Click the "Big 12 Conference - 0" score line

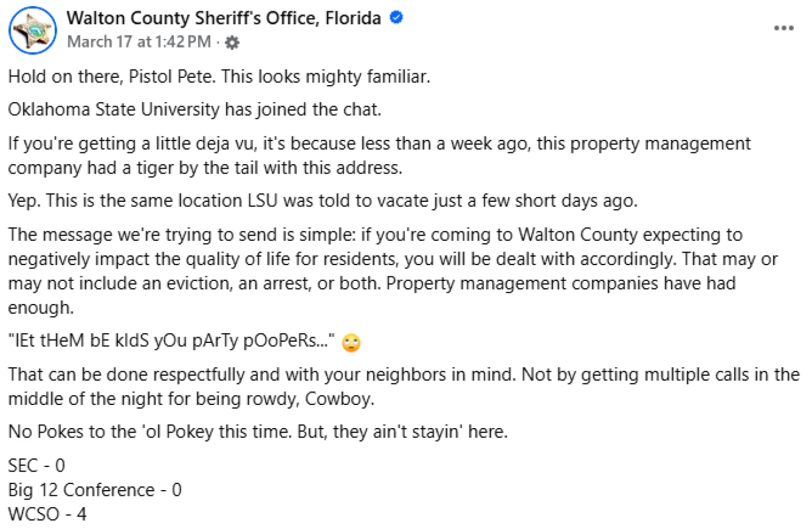pyautogui.click(x=95, y=490)
